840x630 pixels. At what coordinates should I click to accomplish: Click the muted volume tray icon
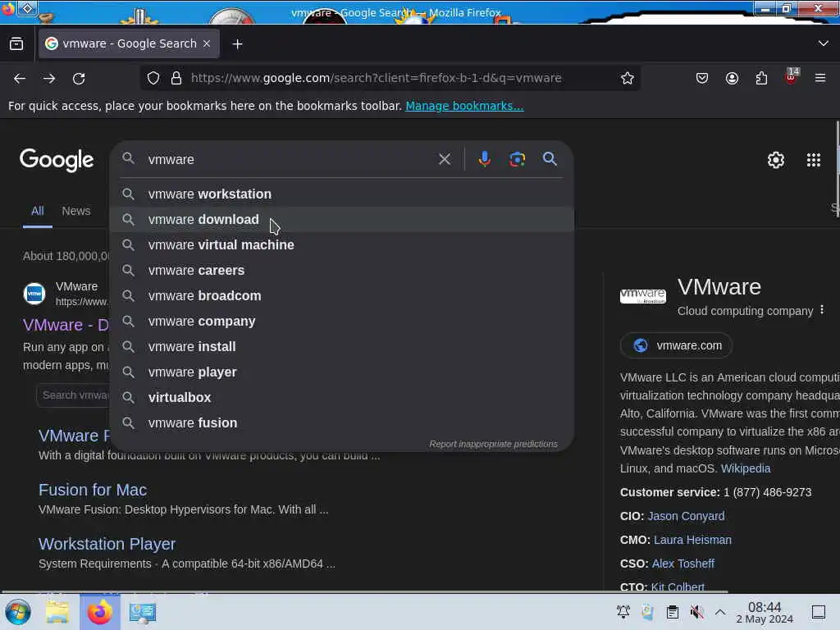click(x=696, y=612)
